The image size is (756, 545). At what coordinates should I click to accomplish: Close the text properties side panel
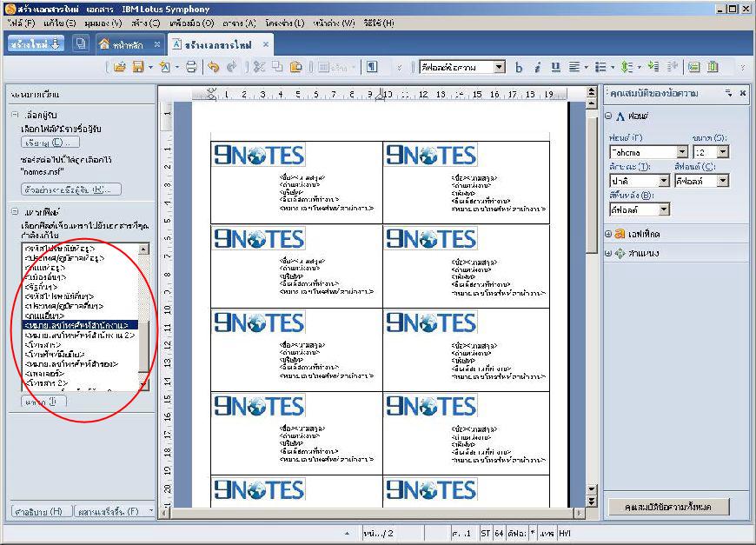(x=743, y=93)
